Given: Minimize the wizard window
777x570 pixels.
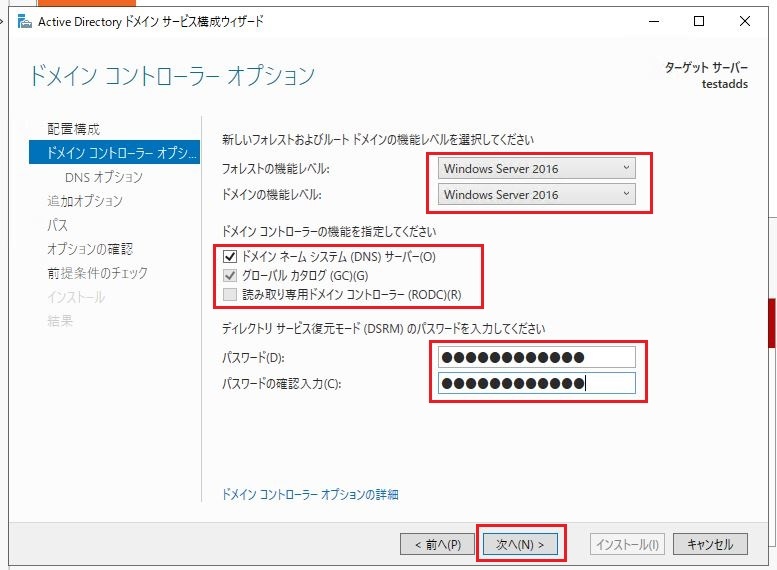Looking at the screenshot, I should pyautogui.click(x=654, y=21).
